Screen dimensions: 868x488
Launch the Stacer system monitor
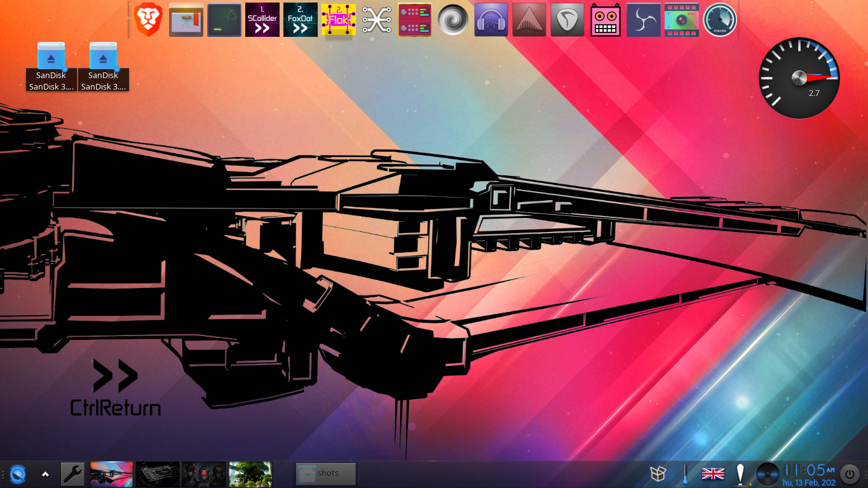point(720,20)
